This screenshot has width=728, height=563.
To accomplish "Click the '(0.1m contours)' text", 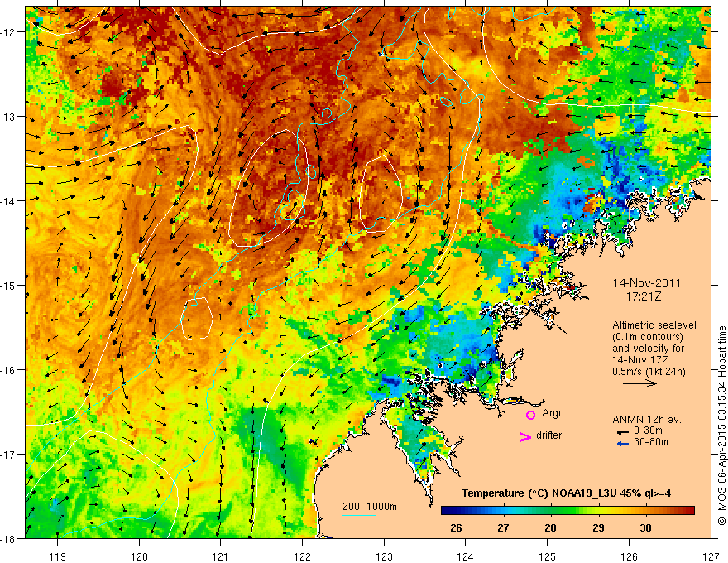I will click(x=648, y=337).
